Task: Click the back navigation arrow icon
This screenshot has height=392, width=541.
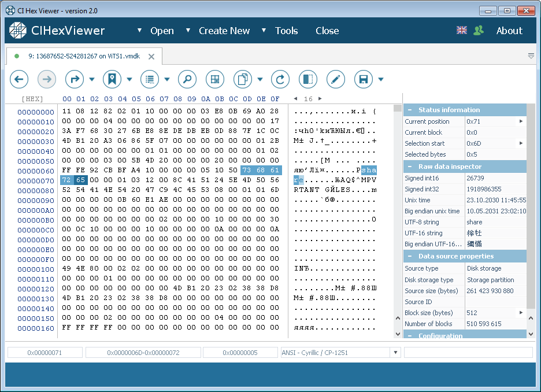Action: [x=19, y=79]
